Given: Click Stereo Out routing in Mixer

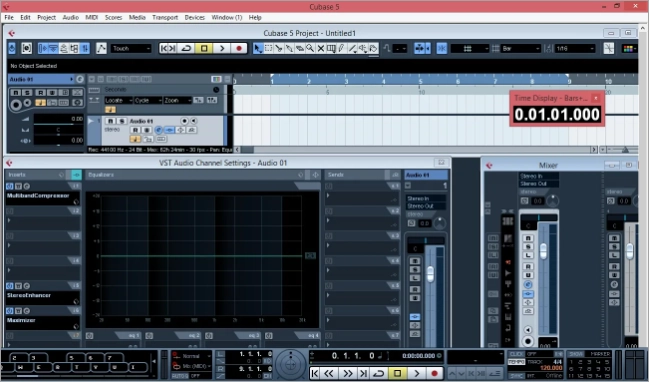Looking at the screenshot, I should pos(539,183).
